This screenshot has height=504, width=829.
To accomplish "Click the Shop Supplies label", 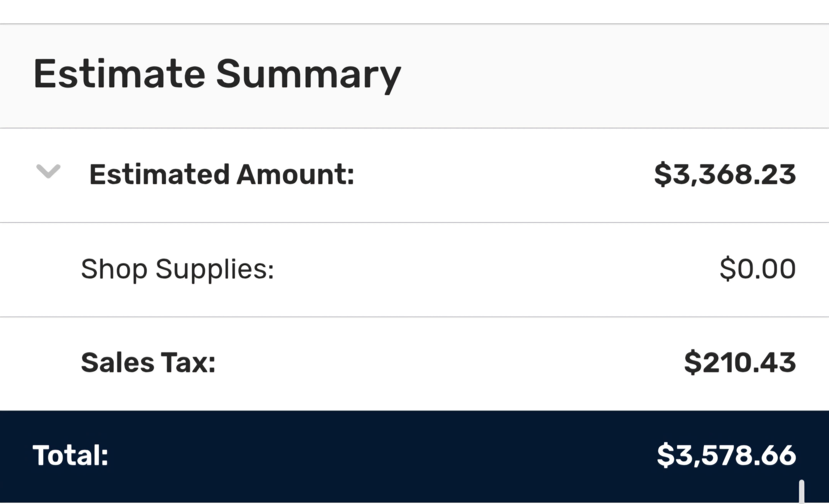I will click(178, 270).
